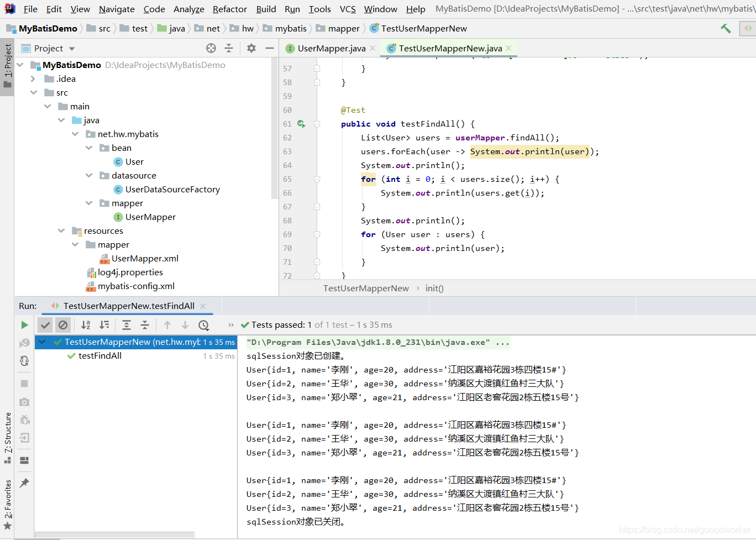Go to previous failed test arrow

click(167, 325)
